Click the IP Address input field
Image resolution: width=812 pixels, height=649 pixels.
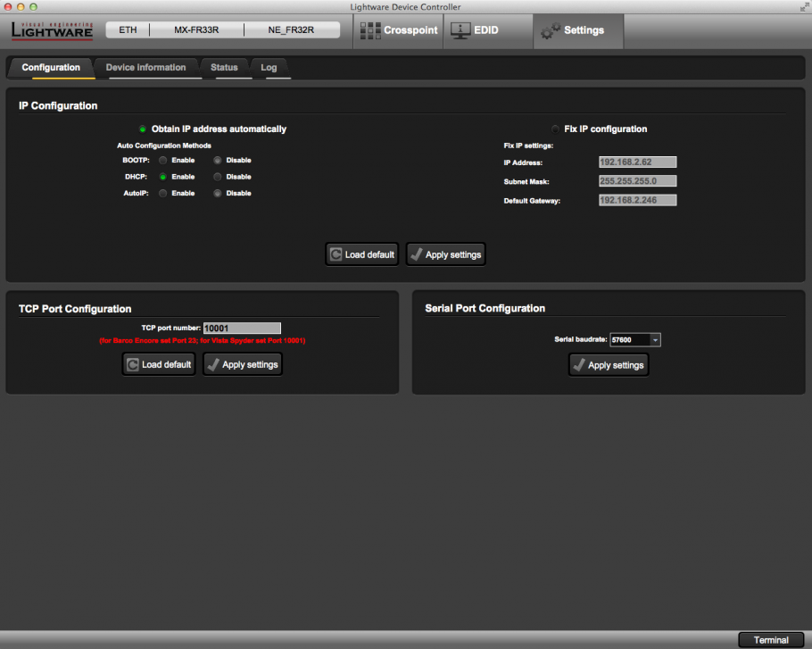[x=637, y=162]
